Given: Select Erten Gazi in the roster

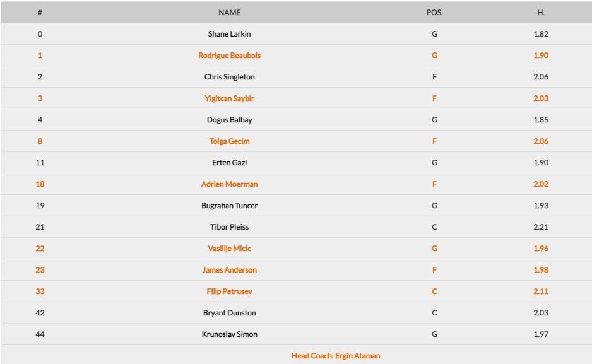Looking at the screenshot, I should coord(229,163).
